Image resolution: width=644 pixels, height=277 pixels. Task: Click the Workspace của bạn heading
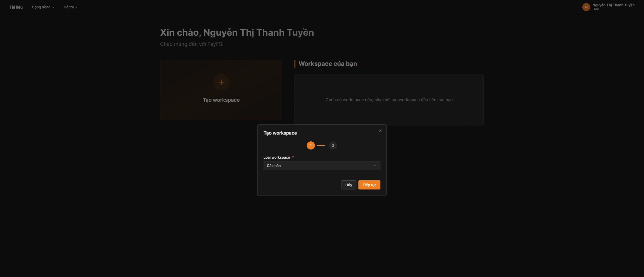click(x=328, y=64)
